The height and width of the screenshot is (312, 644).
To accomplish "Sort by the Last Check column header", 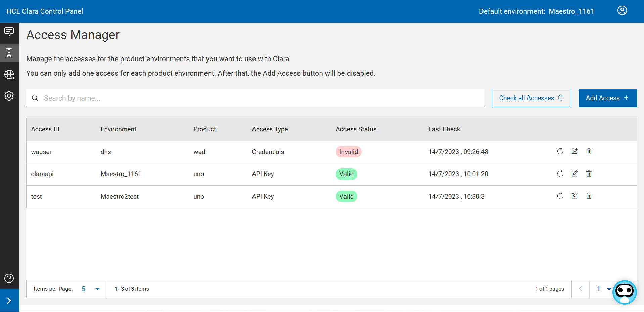I will (x=444, y=129).
